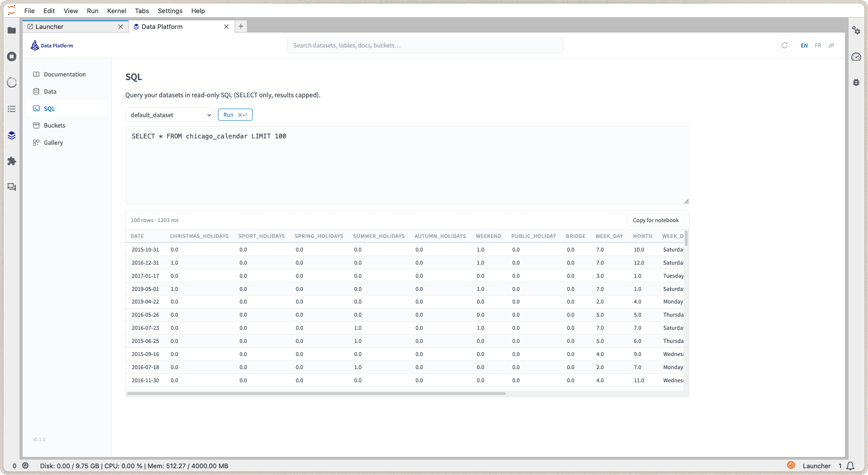Click the MONTH column header
This screenshot has height=475, width=868.
point(642,236)
